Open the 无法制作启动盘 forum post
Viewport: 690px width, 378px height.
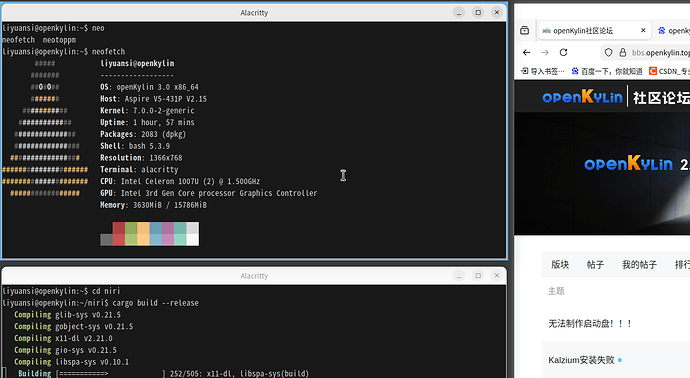[590, 323]
